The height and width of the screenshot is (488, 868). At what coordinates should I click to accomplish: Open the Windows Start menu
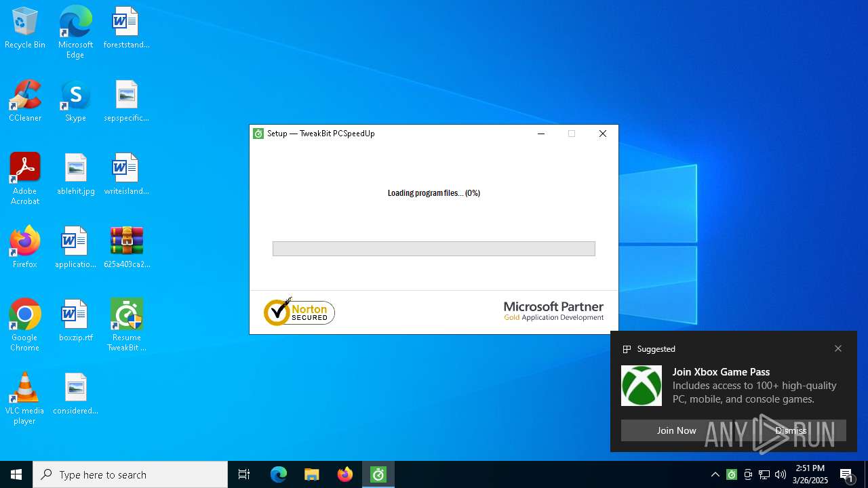coord(16,474)
